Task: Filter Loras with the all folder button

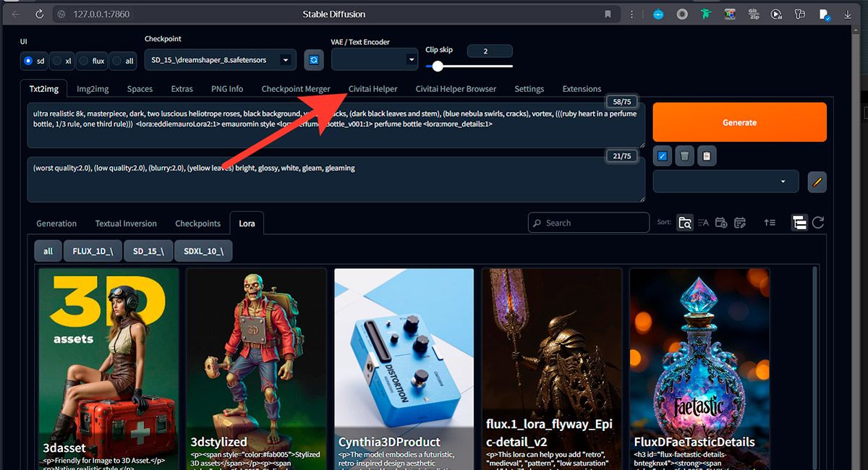Action: tap(48, 251)
